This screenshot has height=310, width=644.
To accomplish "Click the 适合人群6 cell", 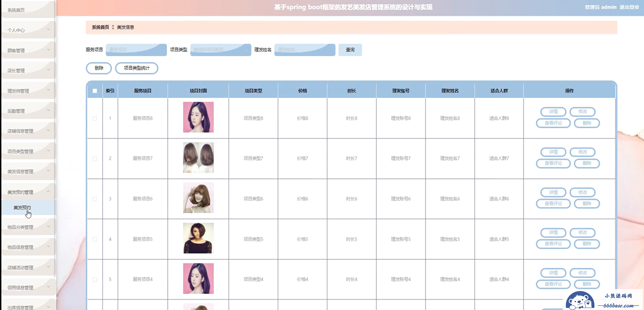I will tap(499, 199).
